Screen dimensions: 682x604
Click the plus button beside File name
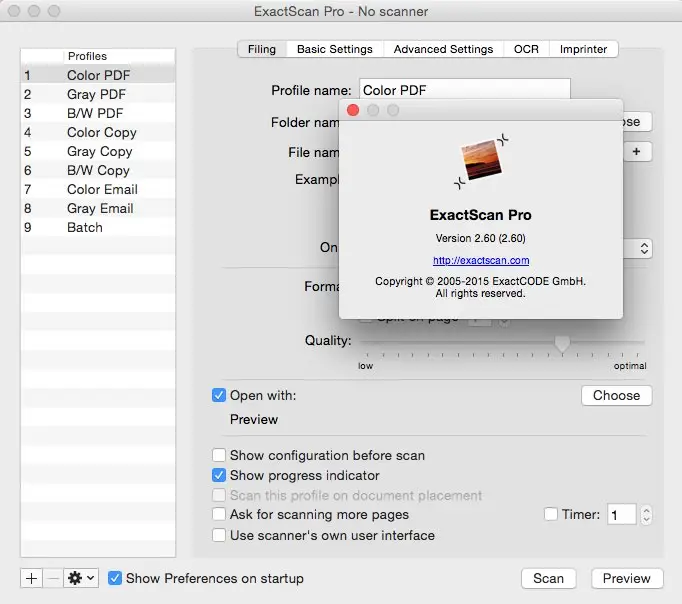(637, 152)
